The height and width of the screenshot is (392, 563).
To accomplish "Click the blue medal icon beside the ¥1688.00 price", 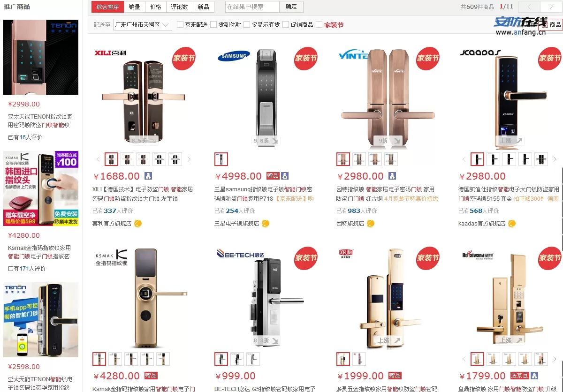I will click(148, 176).
